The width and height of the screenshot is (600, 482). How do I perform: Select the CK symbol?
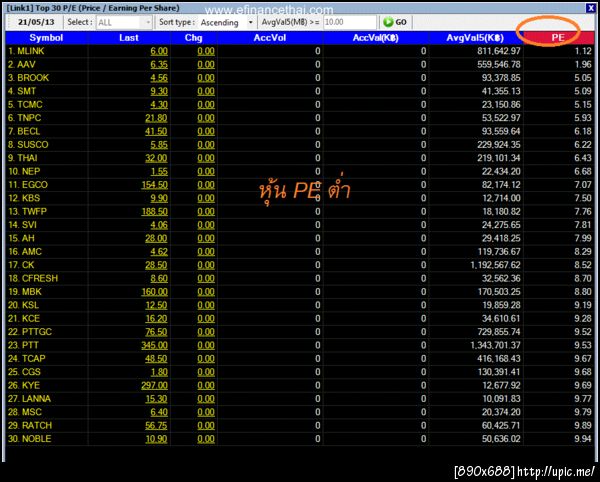[x=28, y=265]
